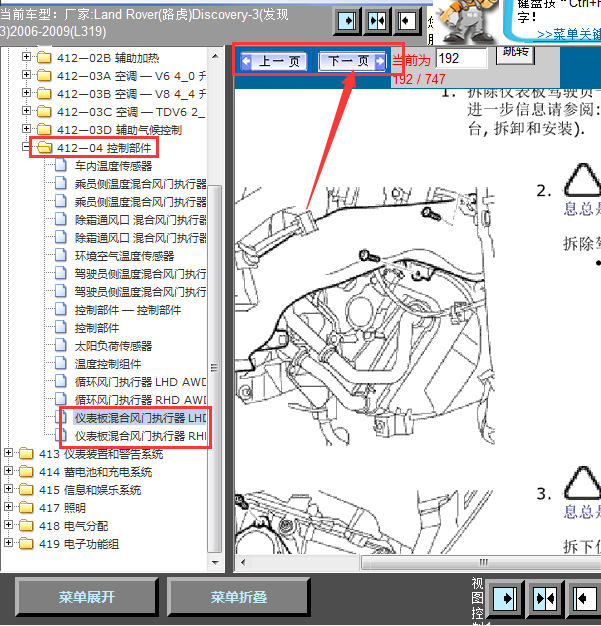Click the inward-arrows view icon in the header bar
Screen dimensions: 601x626
coord(377,20)
